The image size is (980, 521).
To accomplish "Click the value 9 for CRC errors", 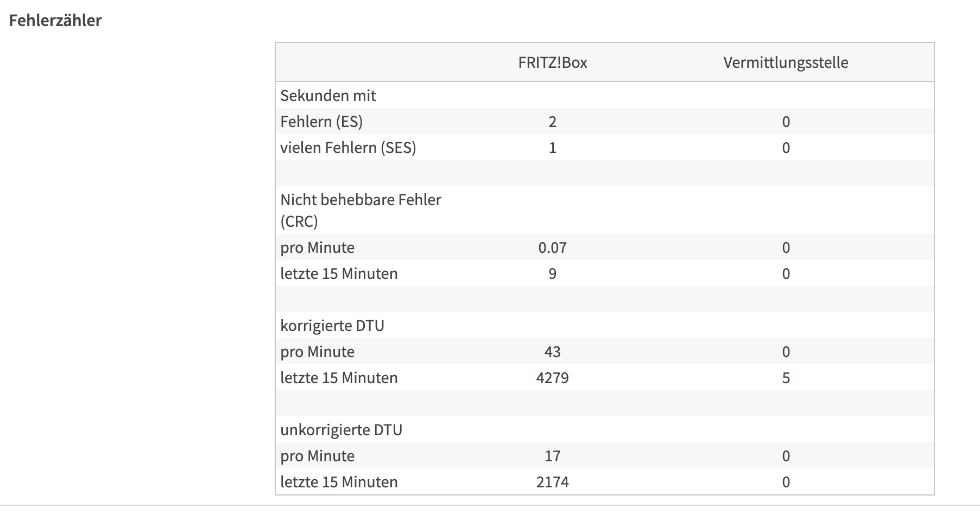I will 552,274.
